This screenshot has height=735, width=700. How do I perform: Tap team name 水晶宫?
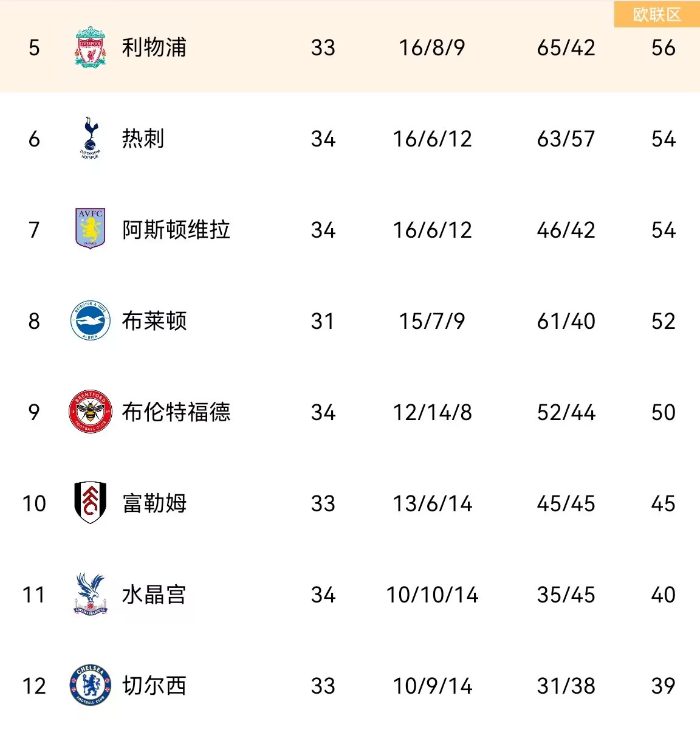(x=154, y=595)
